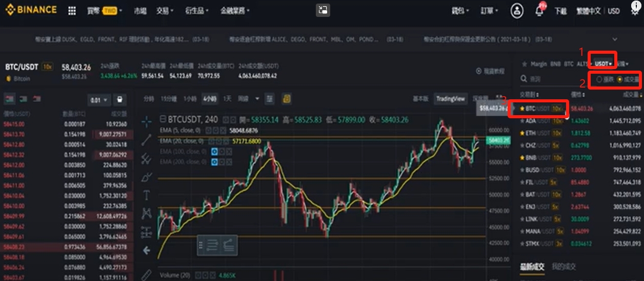Click the order book settings icon beside 0.01

(119, 100)
